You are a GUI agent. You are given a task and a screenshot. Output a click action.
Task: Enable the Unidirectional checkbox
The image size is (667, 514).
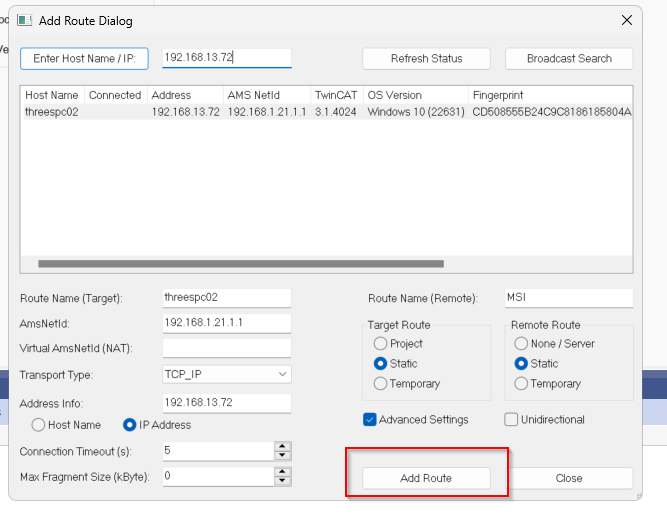[x=511, y=420]
